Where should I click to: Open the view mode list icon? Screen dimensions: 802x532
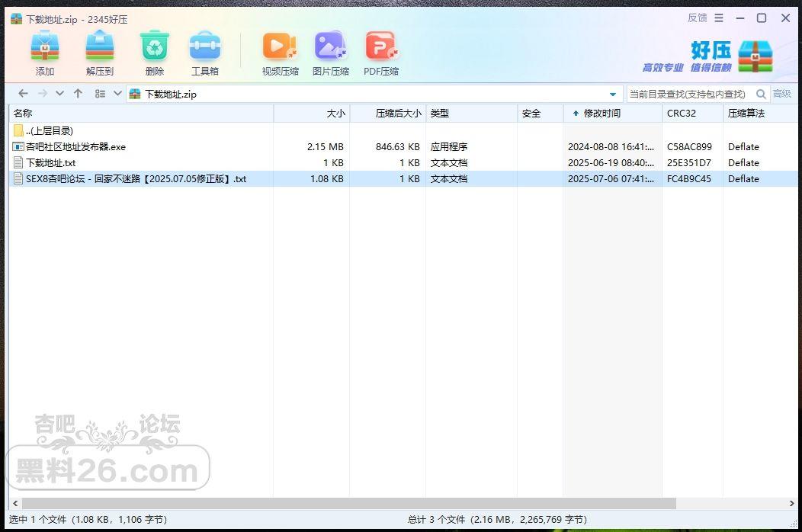[x=101, y=94]
